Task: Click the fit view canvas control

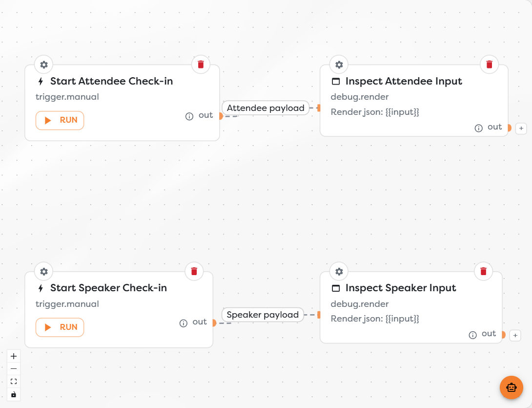Action: (14, 382)
